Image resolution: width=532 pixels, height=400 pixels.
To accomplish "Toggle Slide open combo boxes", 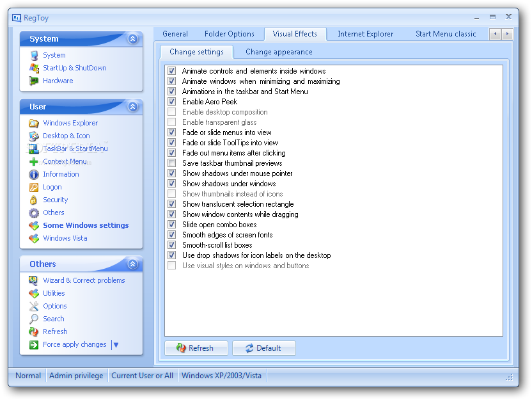I will click(172, 225).
